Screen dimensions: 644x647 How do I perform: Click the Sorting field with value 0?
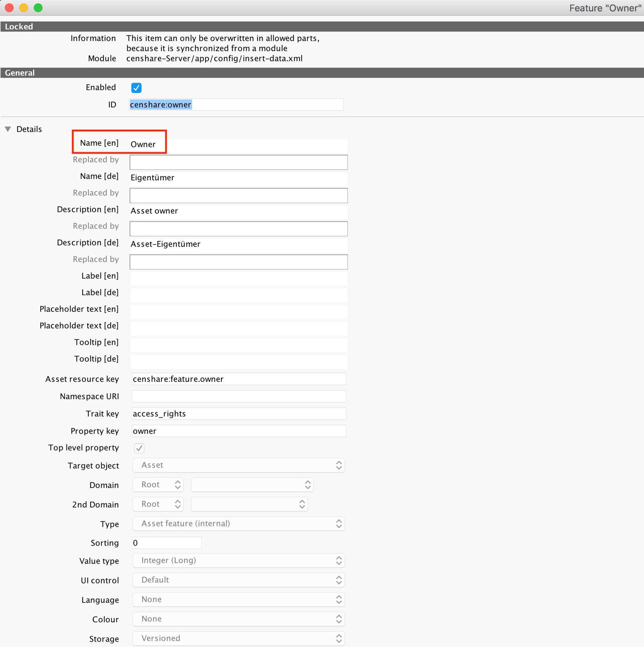pos(167,543)
